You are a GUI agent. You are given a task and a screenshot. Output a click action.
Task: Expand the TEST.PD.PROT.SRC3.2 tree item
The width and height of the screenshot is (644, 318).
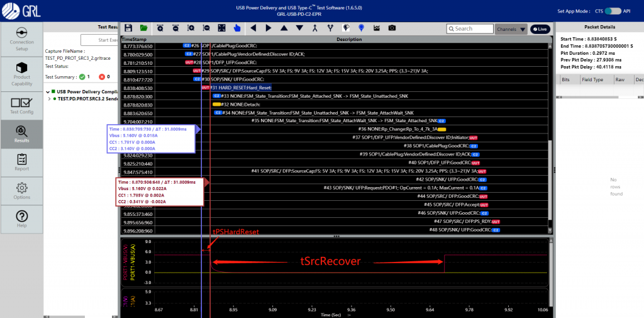(50, 99)
